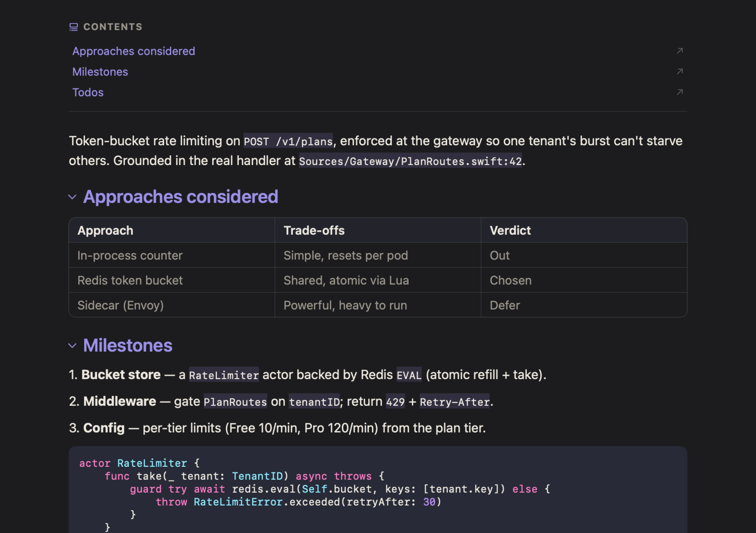Click the 'Redis token bucket' cell
The image size is (756, 533).
(x=172, y=280)
